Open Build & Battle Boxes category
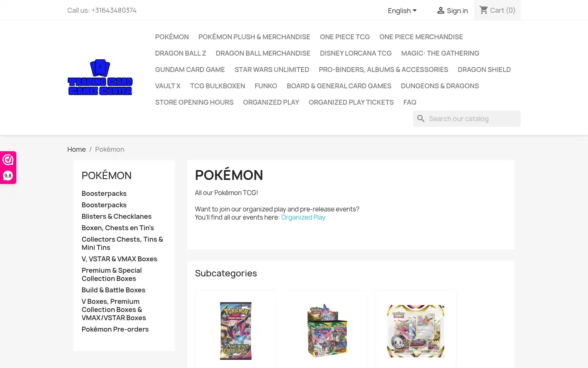This screenshot has width=588, height=368. 114,290
